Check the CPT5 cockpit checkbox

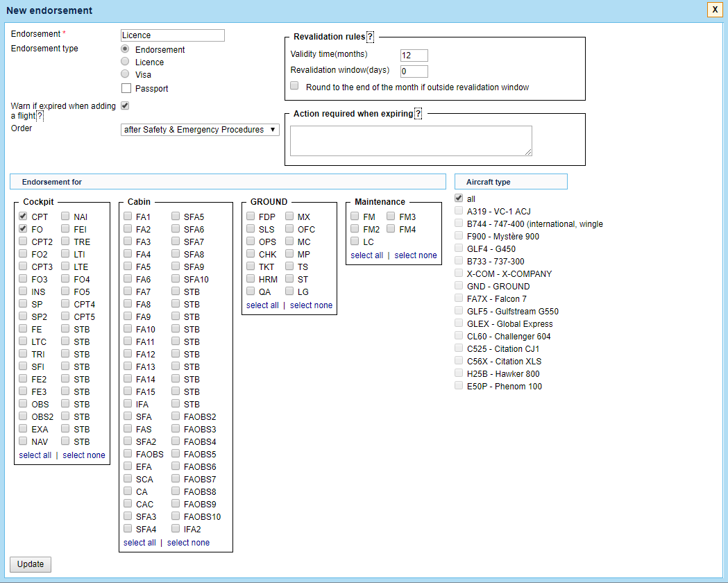click(x=65, y=316)
